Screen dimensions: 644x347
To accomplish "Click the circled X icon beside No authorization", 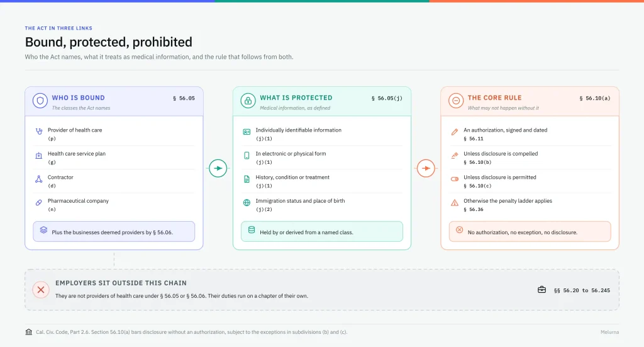I will (x=460, y=230).
